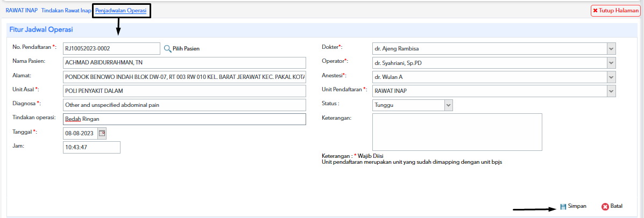Click the red Batal cancel icon
644x218 pixels.
click(x=605, y=207)
